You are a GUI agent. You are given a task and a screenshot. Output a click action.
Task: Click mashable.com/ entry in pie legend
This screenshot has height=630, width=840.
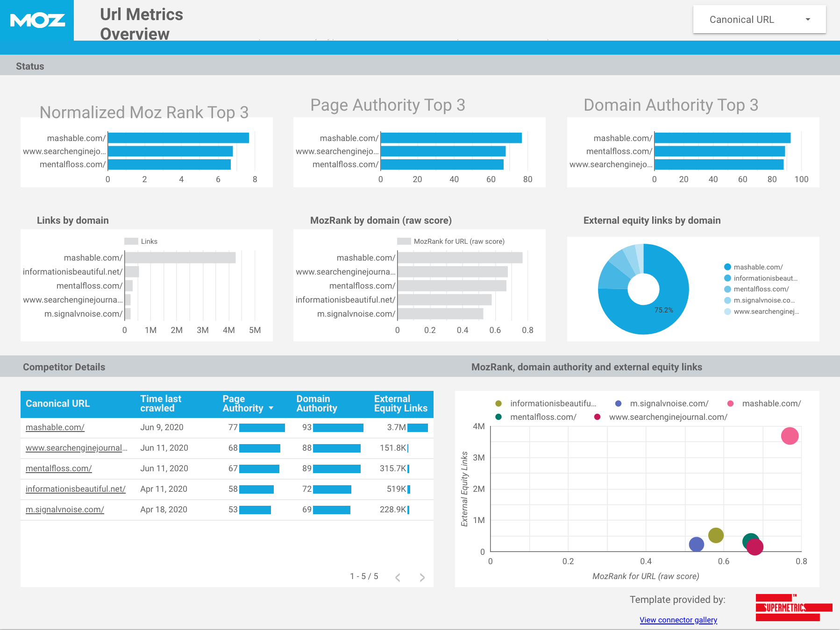(754, 267)
